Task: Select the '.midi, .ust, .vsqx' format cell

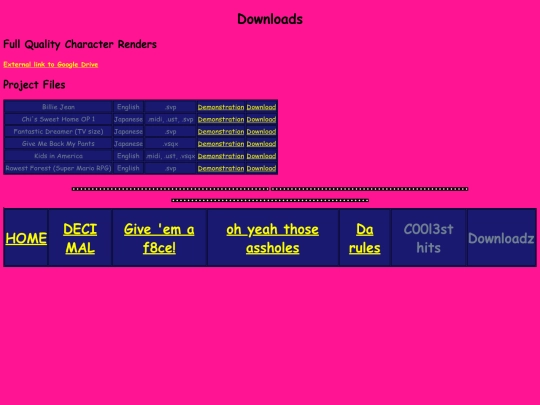Action: click(170, 156)
